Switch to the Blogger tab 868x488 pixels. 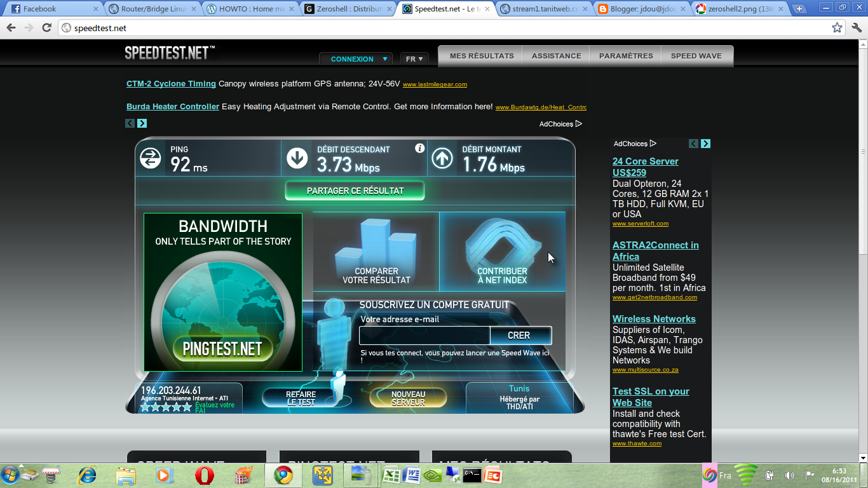pos(642,9)
